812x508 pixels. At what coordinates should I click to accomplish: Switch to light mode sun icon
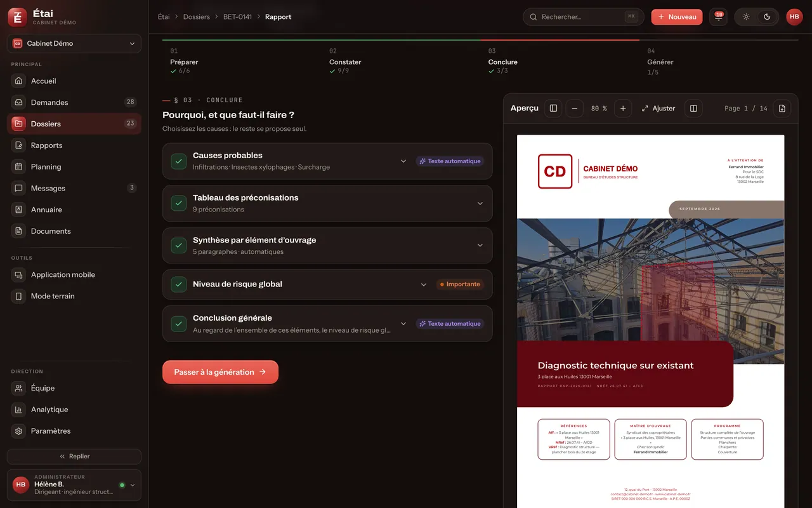click(746, 17)
